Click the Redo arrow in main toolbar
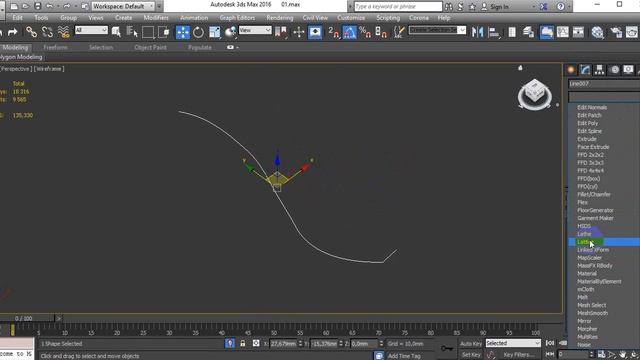The width and height of the screenshot is (640, 360). pos(12,32)
